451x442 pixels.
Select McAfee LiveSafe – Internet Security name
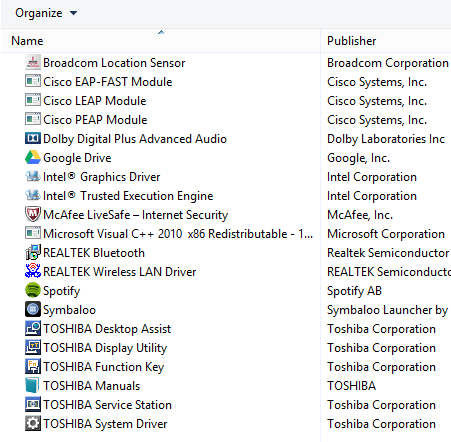[136, 215]
